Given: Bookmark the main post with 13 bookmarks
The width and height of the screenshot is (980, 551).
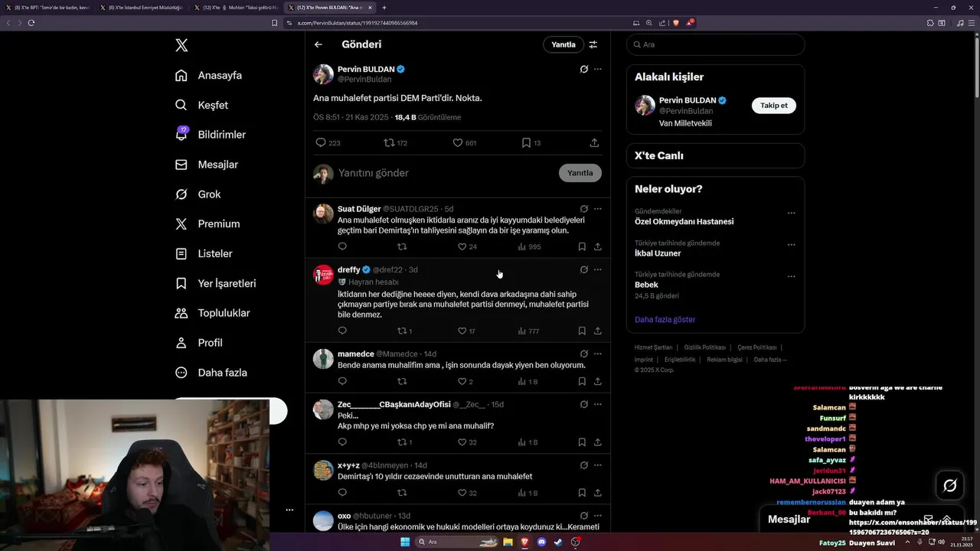Looking at the screenshot, I should click(531, 142).
